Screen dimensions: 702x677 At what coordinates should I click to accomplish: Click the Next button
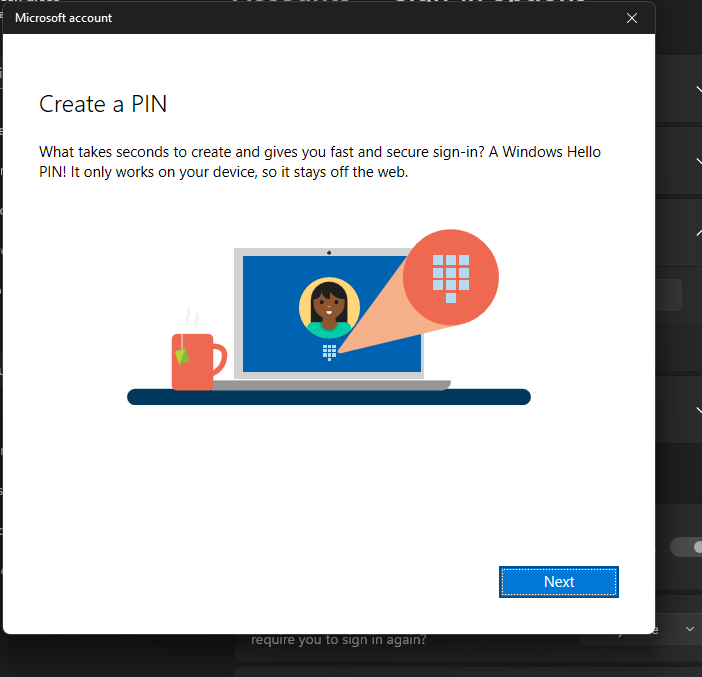coord(559,582)
